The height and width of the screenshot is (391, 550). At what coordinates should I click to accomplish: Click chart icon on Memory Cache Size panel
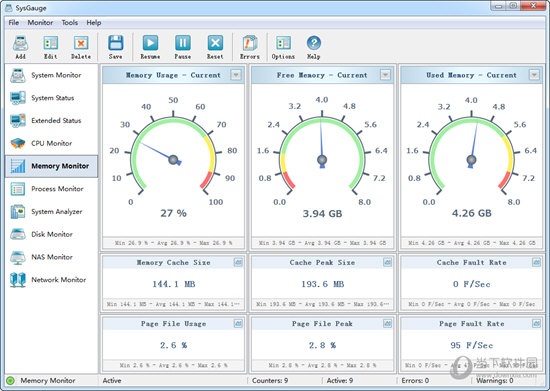click(x=238, y=262)
